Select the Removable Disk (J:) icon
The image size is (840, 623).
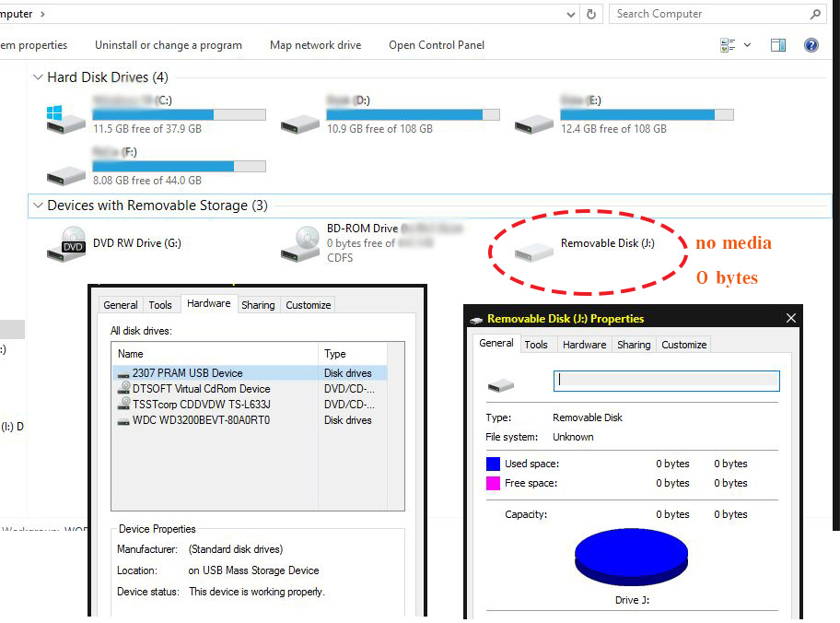(533, 252)
